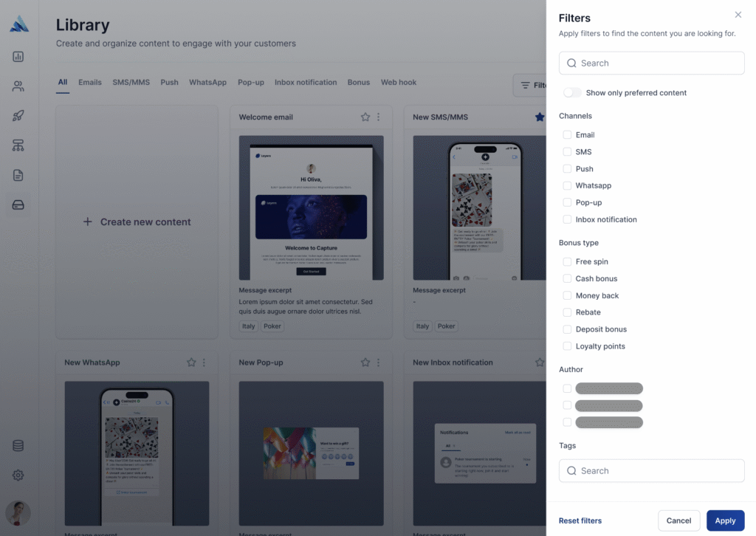
Task: Open the workflow hierarchy sidebar icon
Action: (18, 145)
